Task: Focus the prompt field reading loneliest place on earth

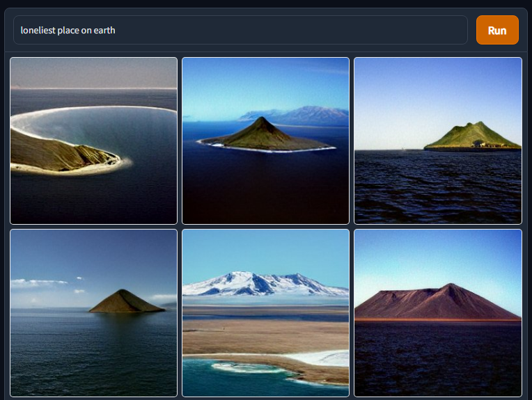Action: click(240, 30)
